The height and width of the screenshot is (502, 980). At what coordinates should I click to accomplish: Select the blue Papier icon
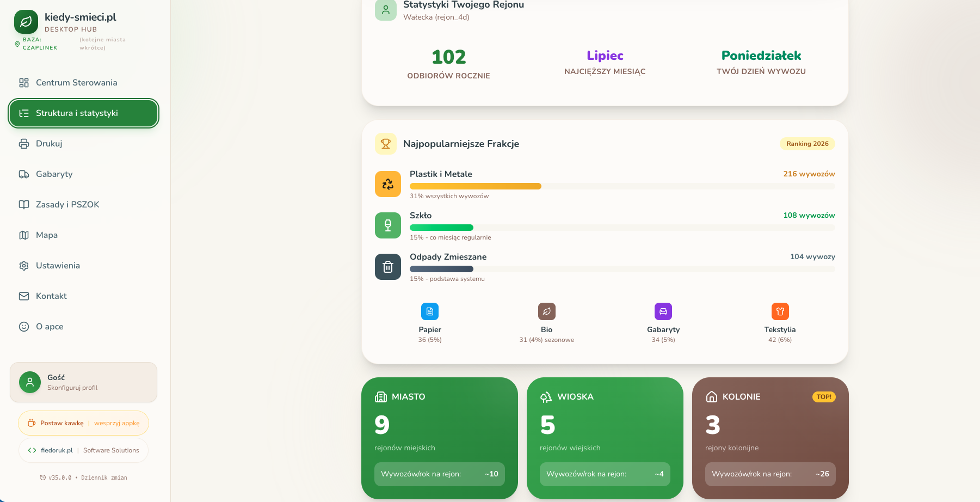pyautogui.click(x=429, y=311)
